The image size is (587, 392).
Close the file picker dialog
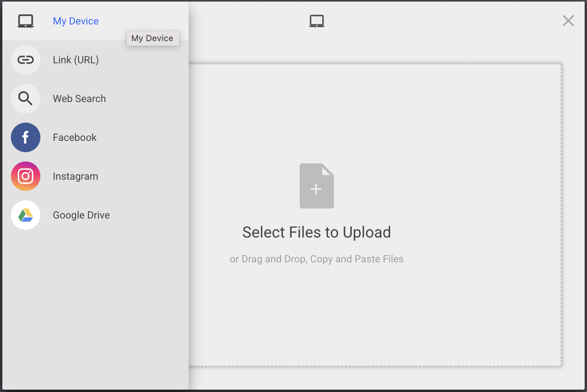coord(568,21)
